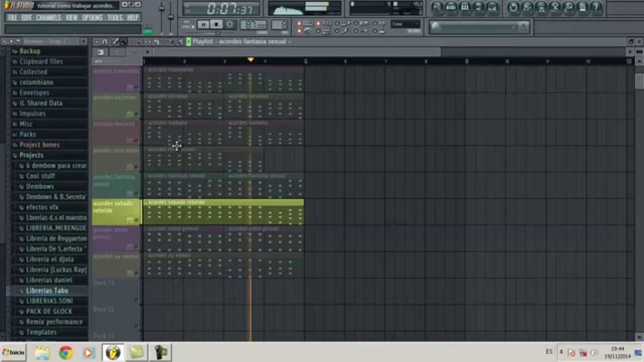This screenshot has width=644, height=362.
Task: Expand the Librerias Tabu folder
Action: pyautogui.click(x=47, y=291)
